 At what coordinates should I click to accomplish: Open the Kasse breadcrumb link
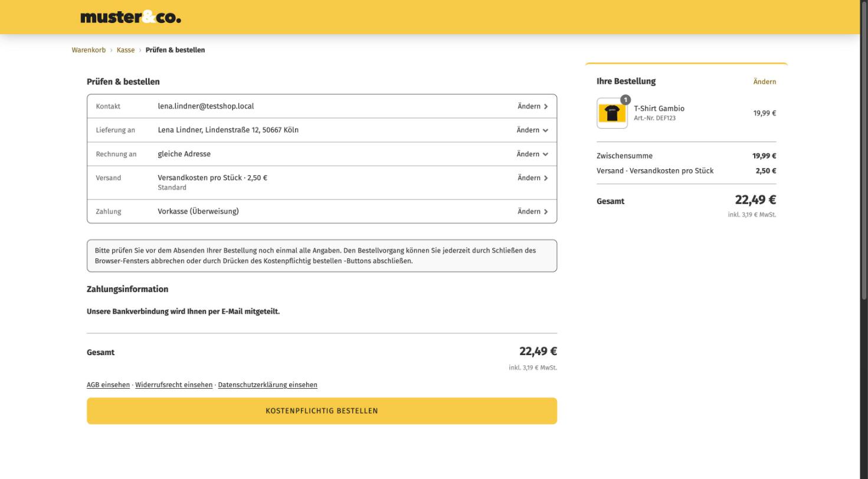[126, 50]
